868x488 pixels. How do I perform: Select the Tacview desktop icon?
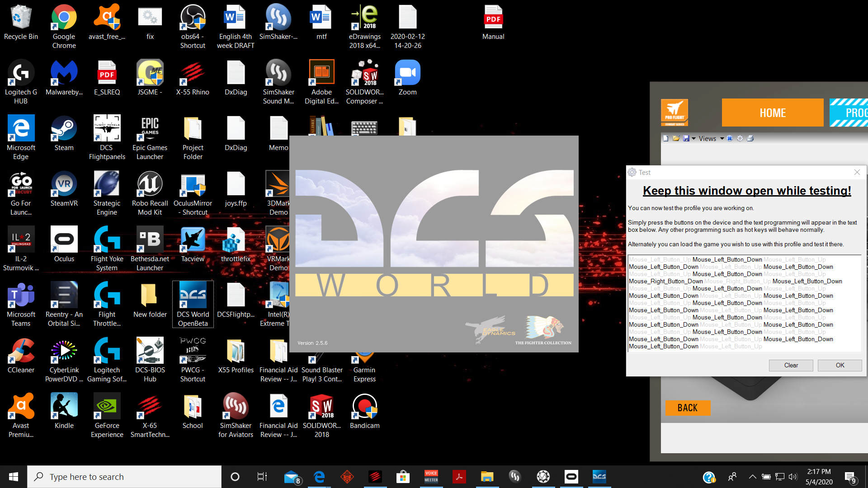click(x=193, y=244)
